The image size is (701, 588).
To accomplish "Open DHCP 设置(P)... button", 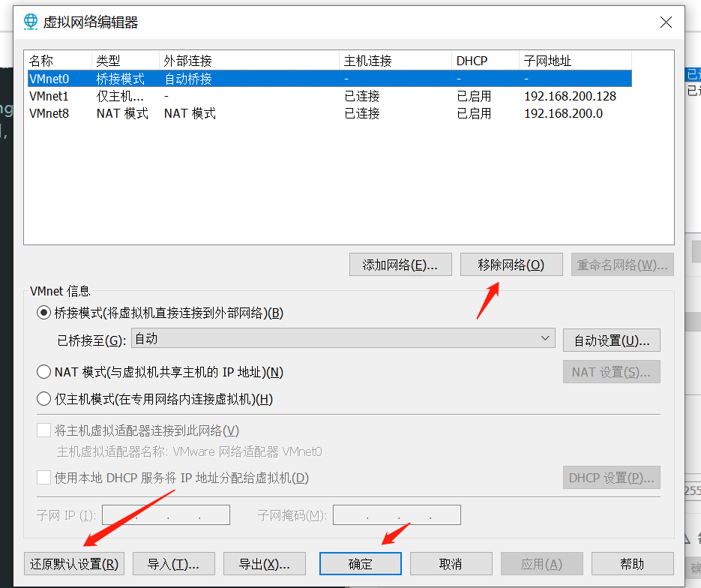I will tap(611, 478).
